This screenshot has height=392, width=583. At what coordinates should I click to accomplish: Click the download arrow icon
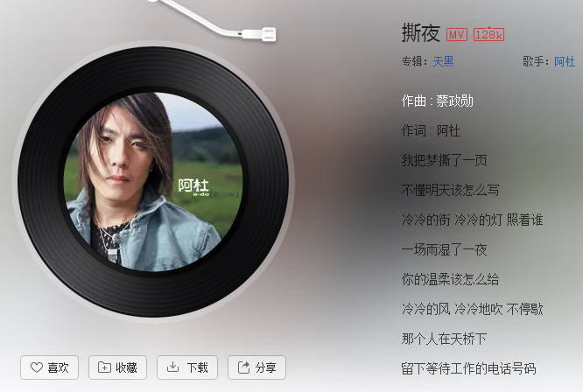172,367
